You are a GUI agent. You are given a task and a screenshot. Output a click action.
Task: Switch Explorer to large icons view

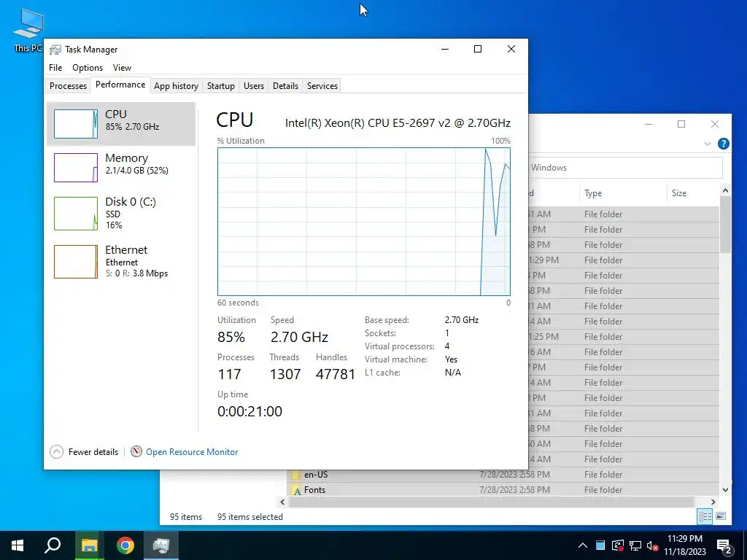(x=721, y=516)
